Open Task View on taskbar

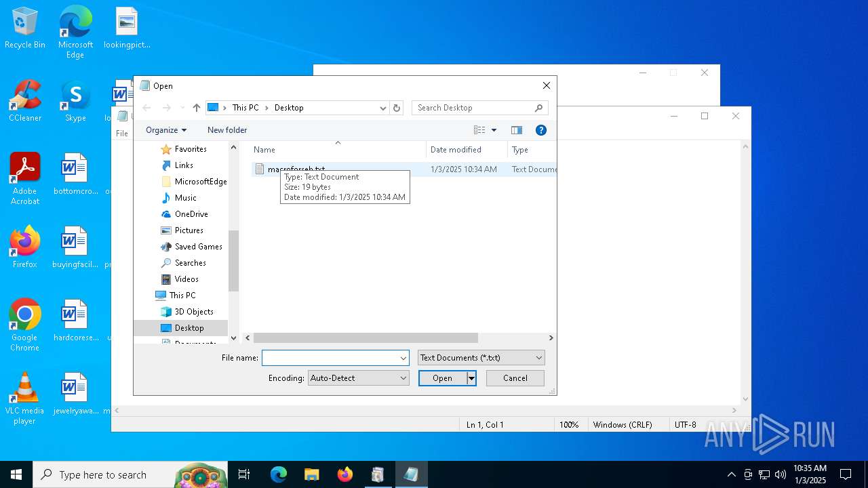[x=244, y=474]
